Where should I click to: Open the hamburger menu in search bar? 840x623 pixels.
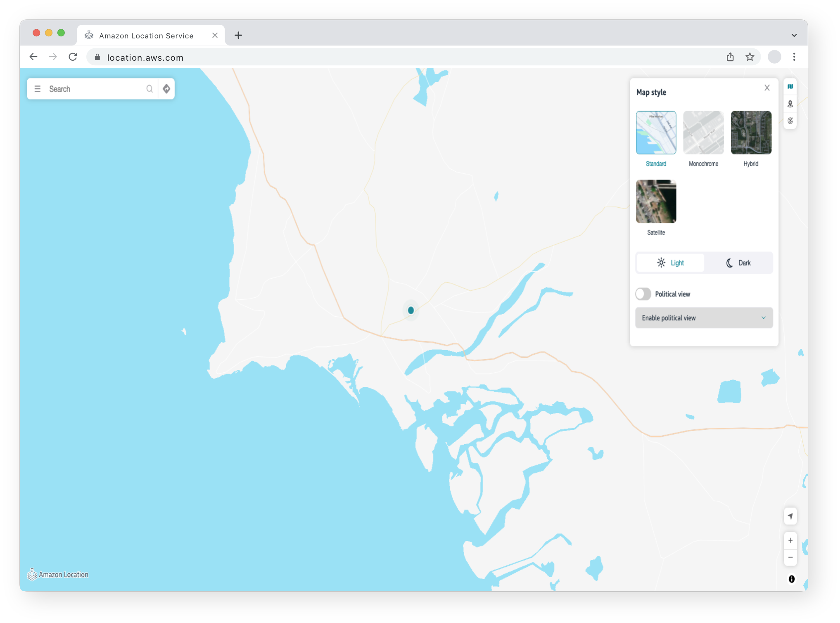tap(37, 89)
